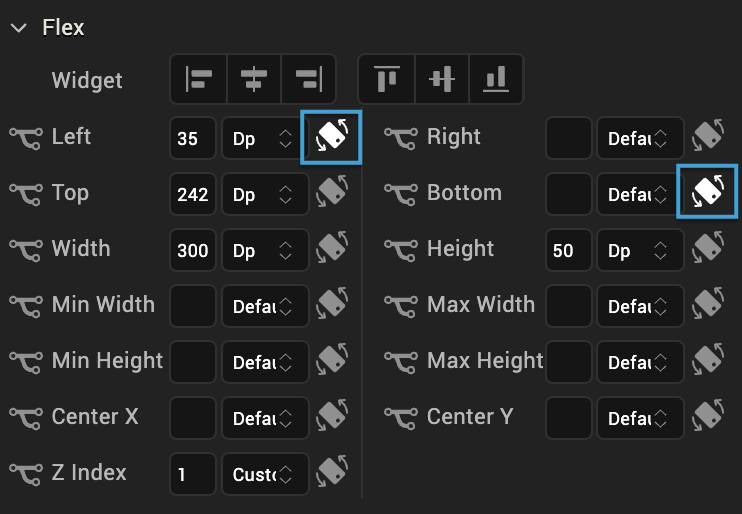
Task: Collapse the Flex section
Action: tap(19, 28)
